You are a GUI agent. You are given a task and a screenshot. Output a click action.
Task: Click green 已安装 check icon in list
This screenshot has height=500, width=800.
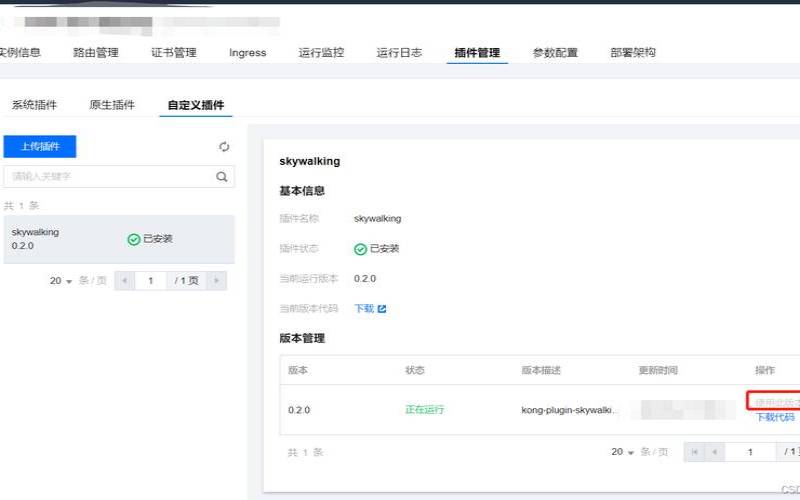tap(133, 240)
